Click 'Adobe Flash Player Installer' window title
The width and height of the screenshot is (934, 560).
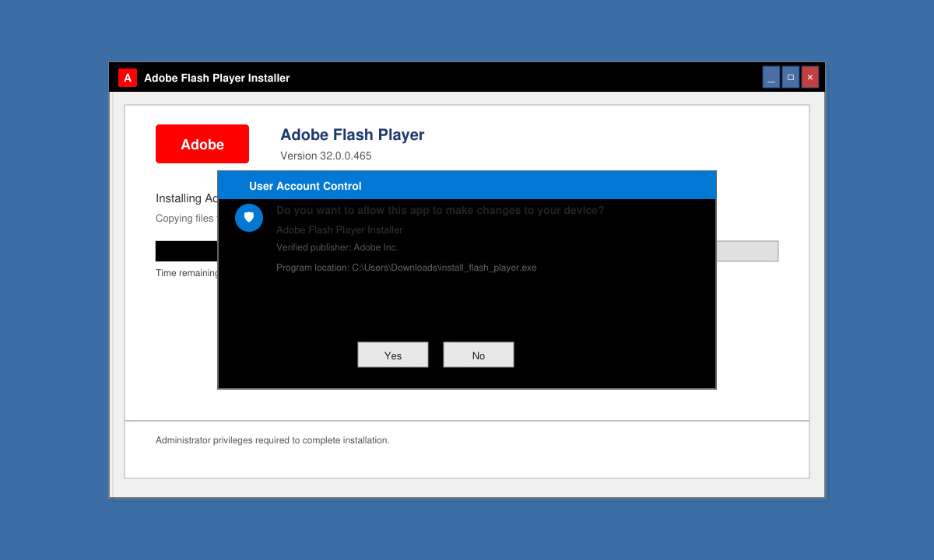click(217, 78)
